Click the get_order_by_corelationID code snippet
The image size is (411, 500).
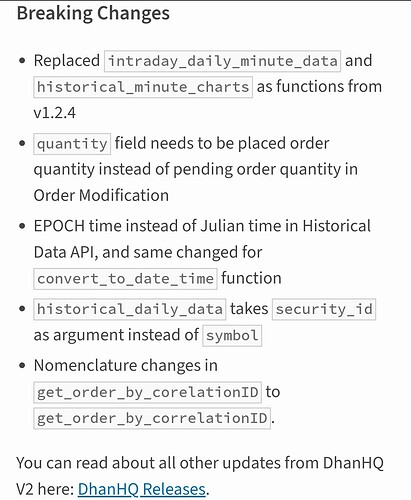[x=147, y=392]
